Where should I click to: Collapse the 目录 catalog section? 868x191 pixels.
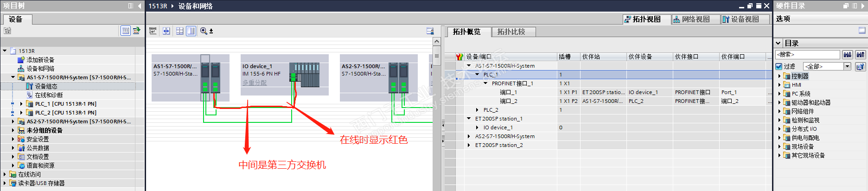click(x=779, y=43)
